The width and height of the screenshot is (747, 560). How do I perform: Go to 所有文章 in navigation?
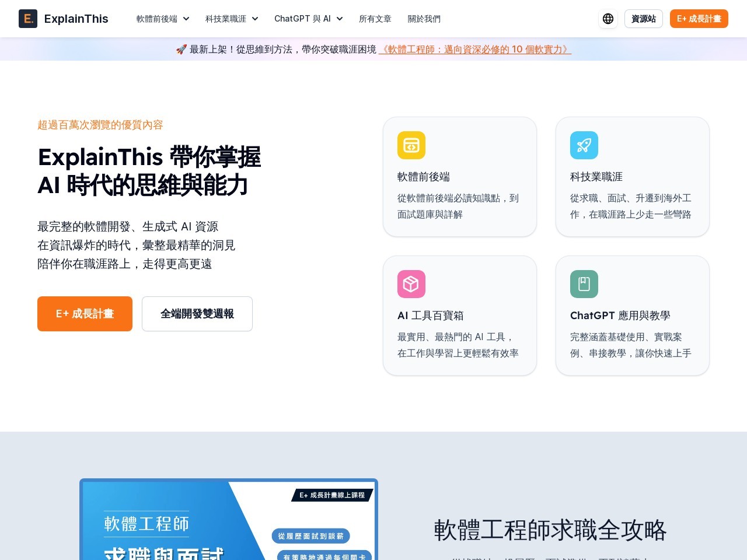tap(375, 19)
